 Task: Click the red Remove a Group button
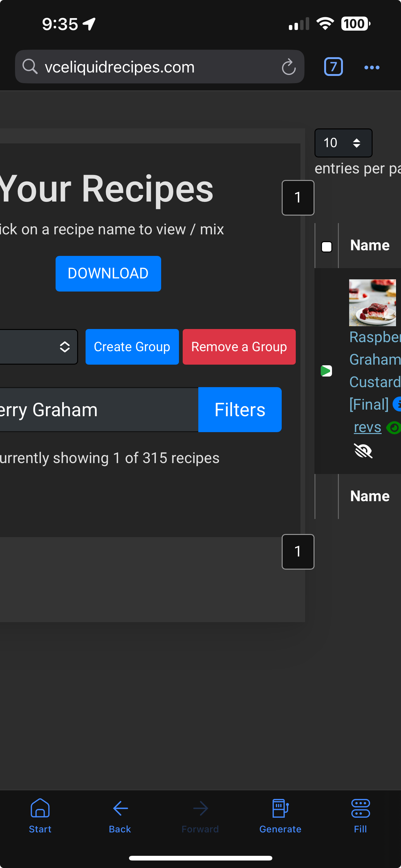[239, 347]
